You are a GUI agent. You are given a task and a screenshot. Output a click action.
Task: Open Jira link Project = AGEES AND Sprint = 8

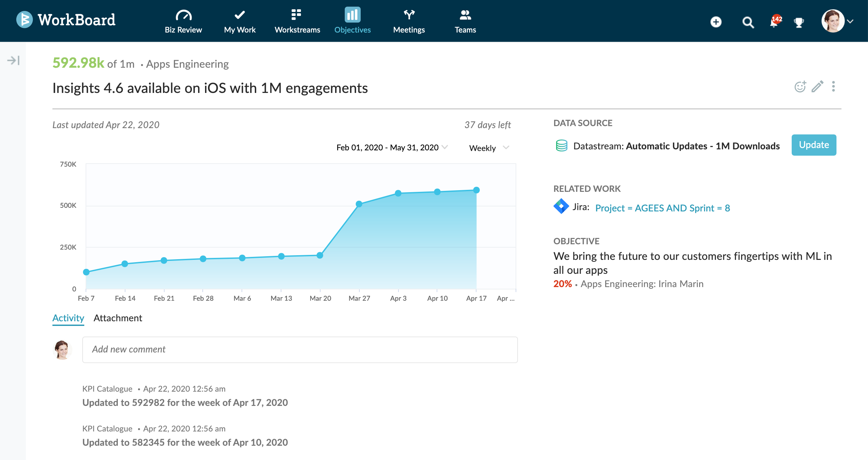point(663,208)
